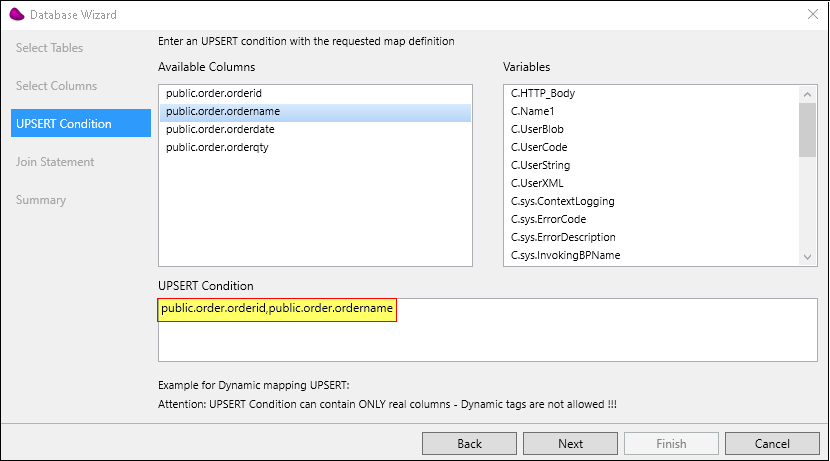Switch to the Join Statement step

point(55,162)
